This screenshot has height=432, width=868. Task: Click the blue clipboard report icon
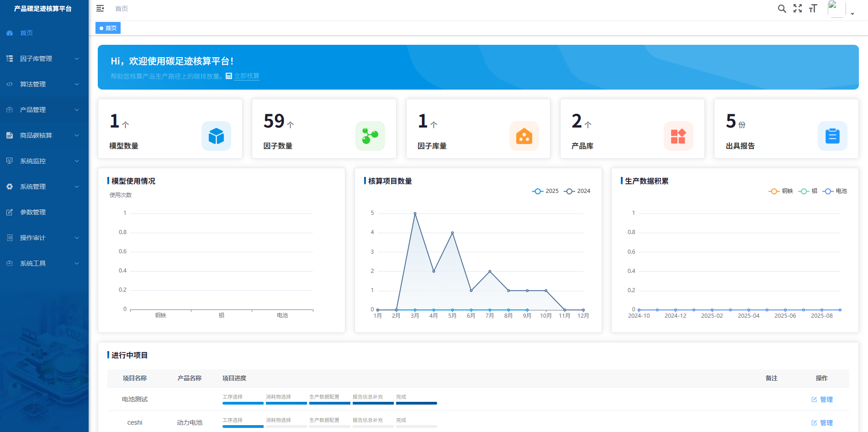(832, 136)
